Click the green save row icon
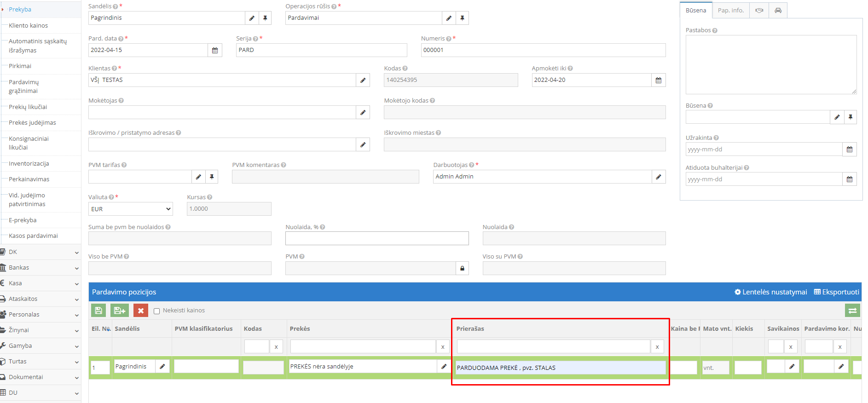Viewport: 868px width, 403px height. 98,311
